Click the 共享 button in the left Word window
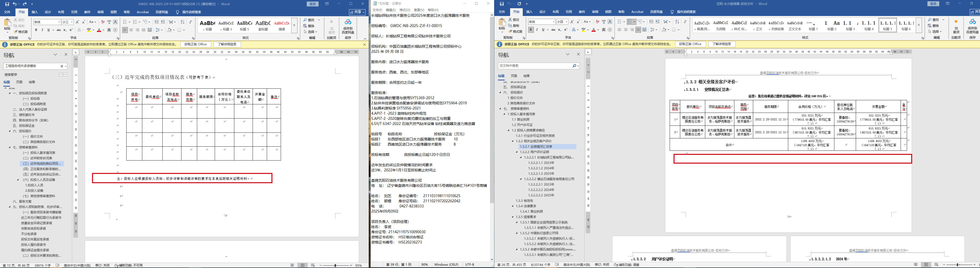980x268 pixels. click(357, 12)
